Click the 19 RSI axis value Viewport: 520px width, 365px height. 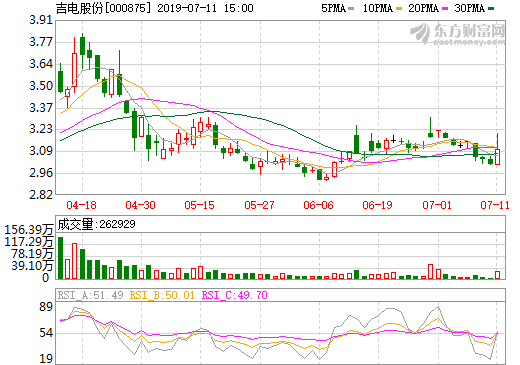[46, 359]
